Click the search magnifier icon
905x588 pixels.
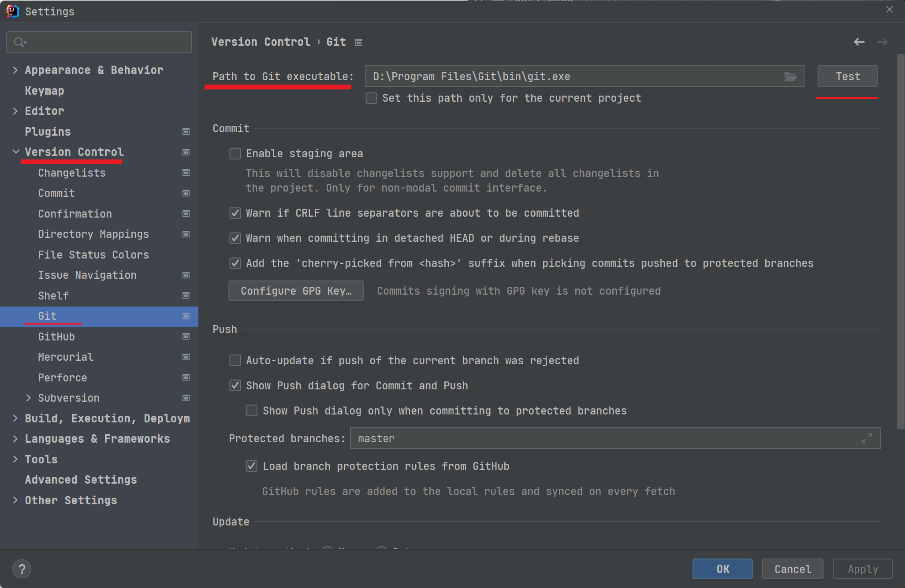[19, 42]
